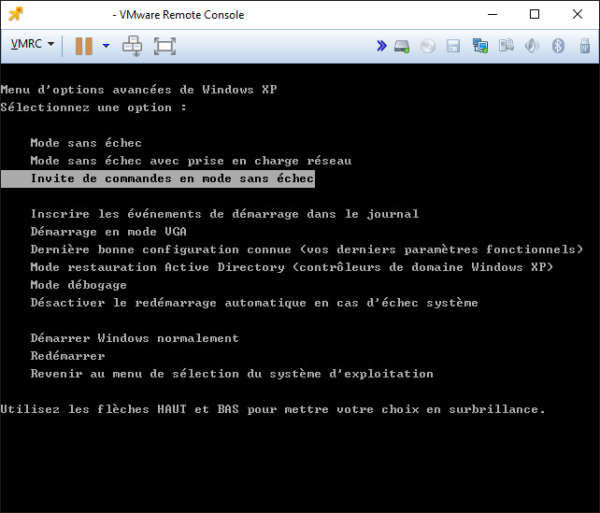Open the VMRC menu

[32, 44]
